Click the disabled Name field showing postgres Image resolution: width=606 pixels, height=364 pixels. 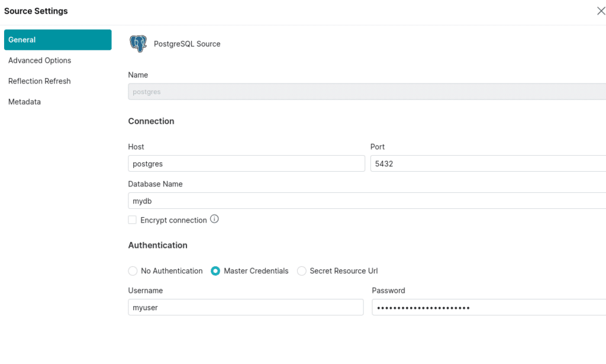pos(367,92)
